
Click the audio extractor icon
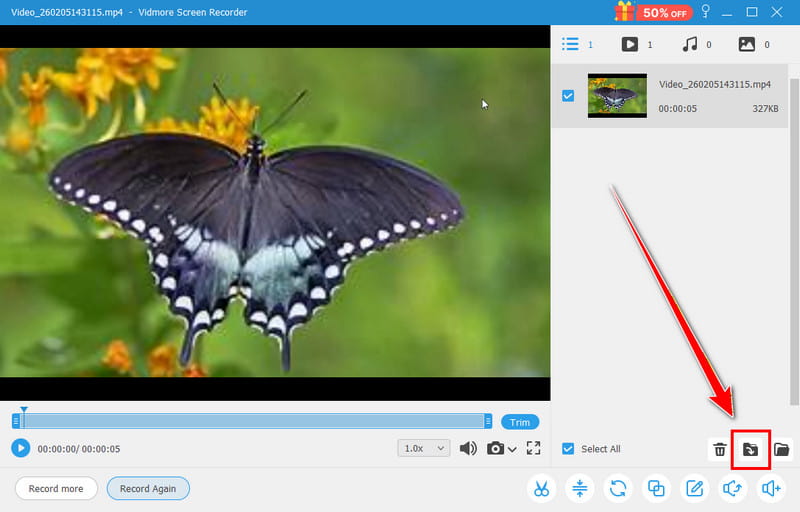(733, 488)
